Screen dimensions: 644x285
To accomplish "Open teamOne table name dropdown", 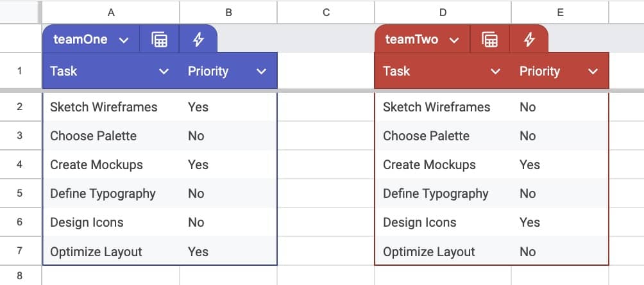I will [124, 40].
